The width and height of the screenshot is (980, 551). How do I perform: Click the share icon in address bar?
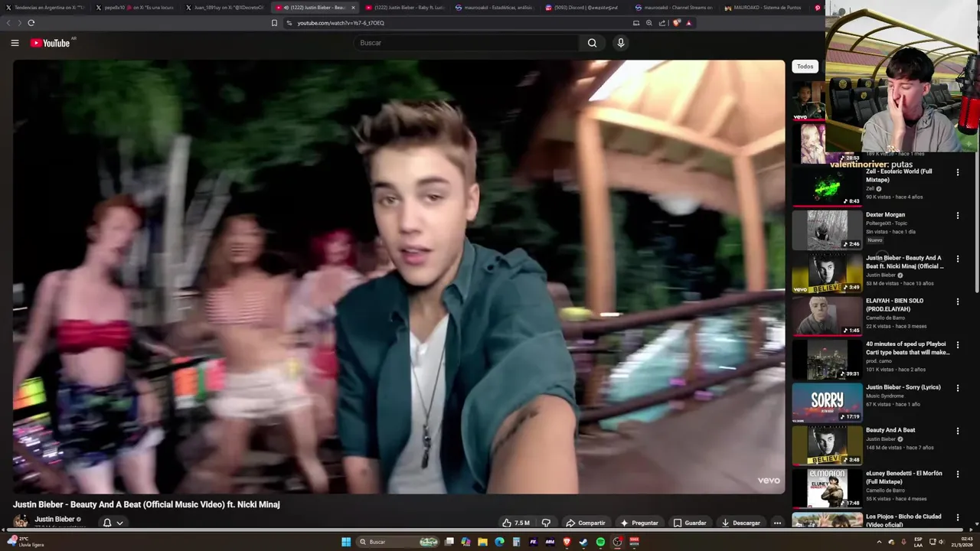pos(662,23)
